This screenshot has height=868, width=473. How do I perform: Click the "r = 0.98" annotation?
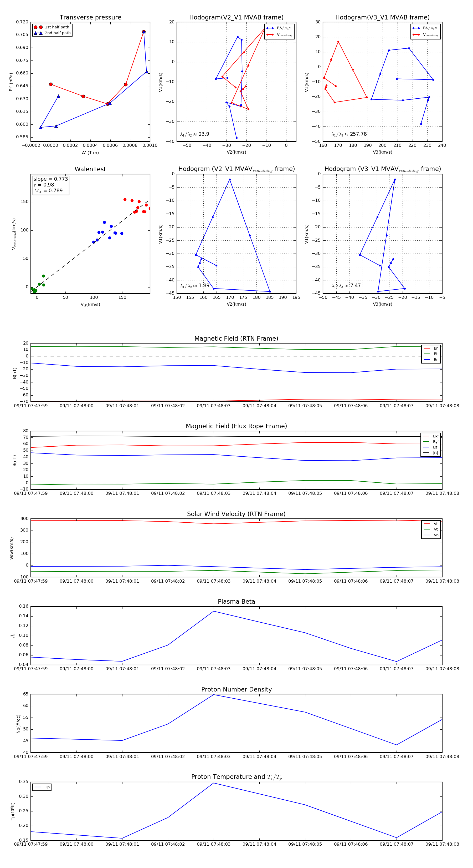click(44, 185)
